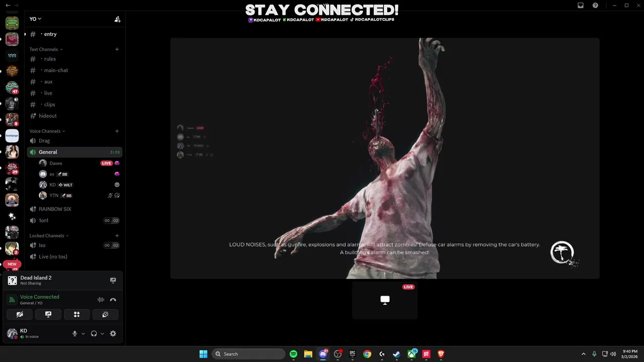Add a channel to Locked Channels
Viewport: 644px width, 362px height.
coord(117,236)
